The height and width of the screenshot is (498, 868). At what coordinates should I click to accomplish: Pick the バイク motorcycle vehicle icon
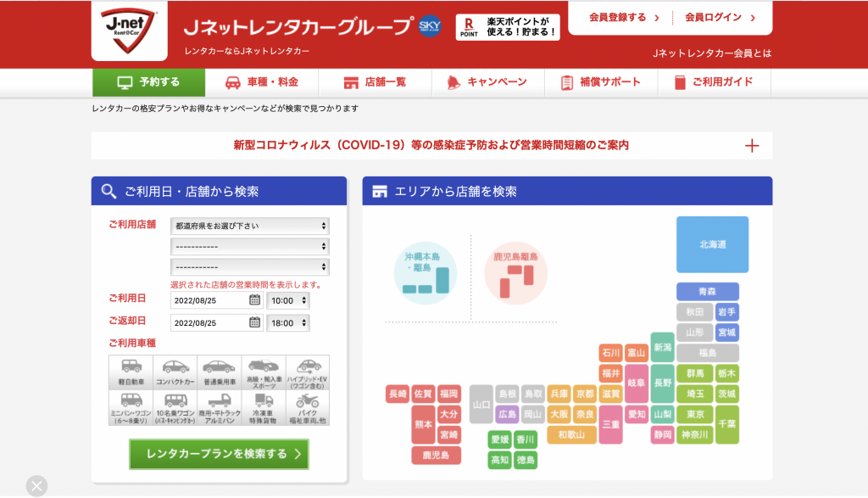pos(307,408)
